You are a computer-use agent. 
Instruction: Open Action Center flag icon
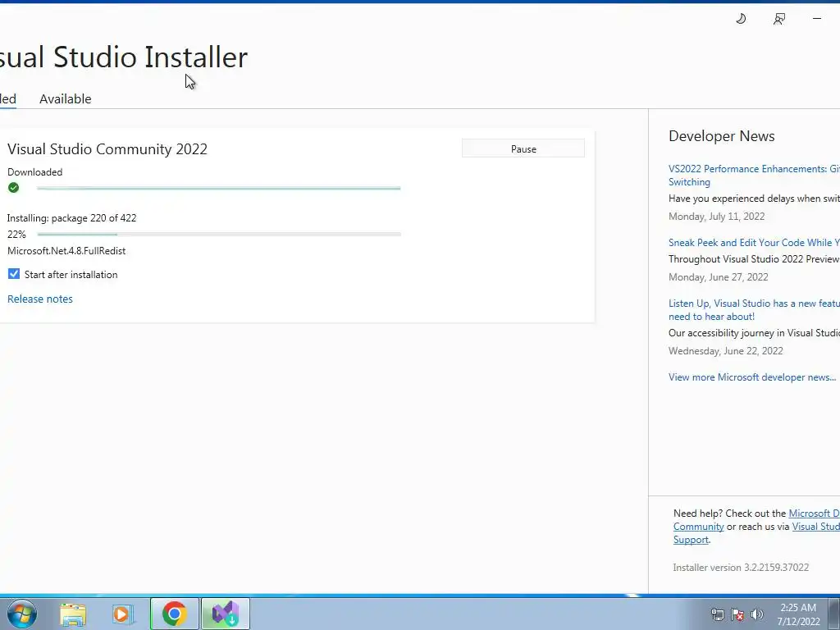737,614
